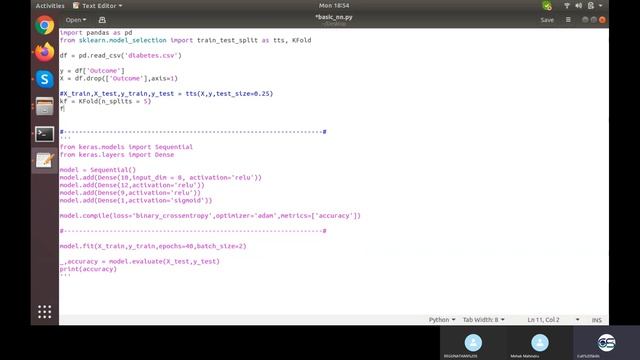Launch Google Chrome from the dock
This screenshot has height=360, width=640.
point(44,25)
